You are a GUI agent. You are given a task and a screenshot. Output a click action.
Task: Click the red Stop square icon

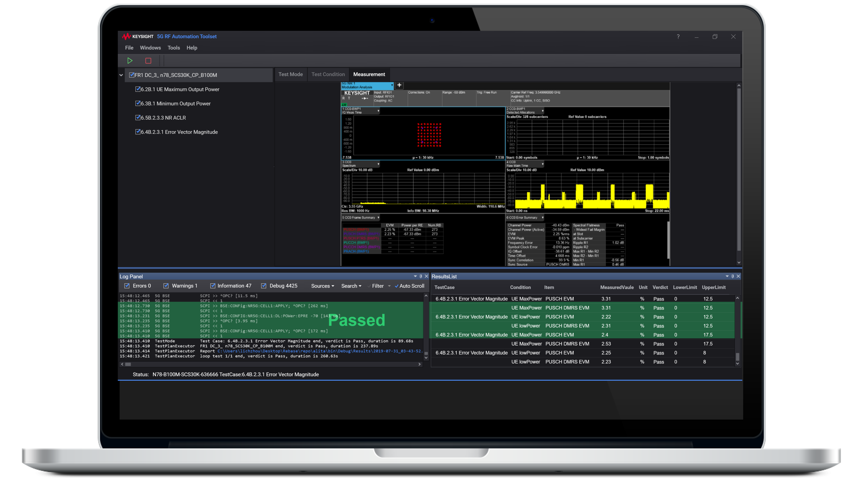coord(148,61)
